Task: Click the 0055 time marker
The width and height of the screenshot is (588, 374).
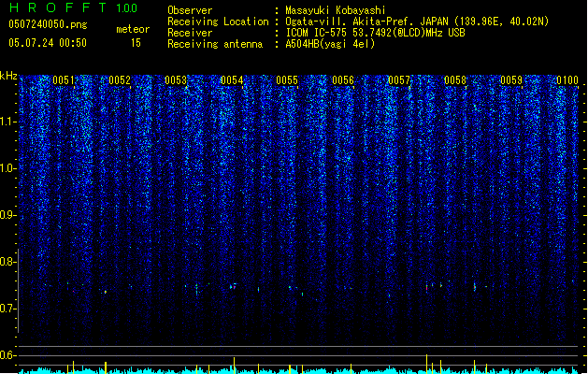Action: (x=287, y=80)
